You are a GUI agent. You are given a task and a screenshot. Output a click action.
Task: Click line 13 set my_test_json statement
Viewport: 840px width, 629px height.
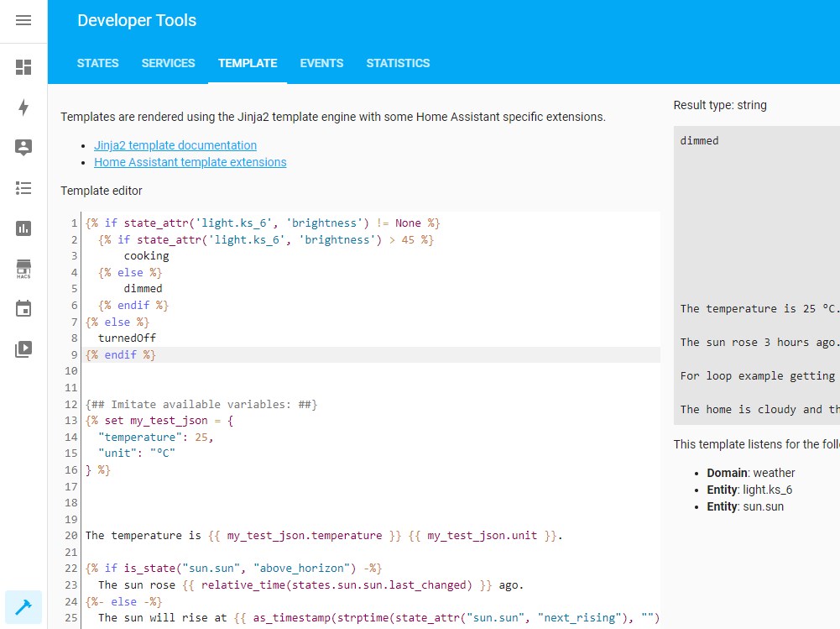(x=159, y=421)
